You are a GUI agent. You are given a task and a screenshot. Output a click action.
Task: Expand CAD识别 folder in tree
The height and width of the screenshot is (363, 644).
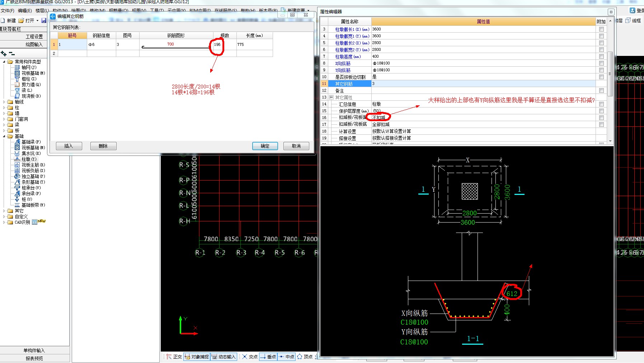click(4, 222)
